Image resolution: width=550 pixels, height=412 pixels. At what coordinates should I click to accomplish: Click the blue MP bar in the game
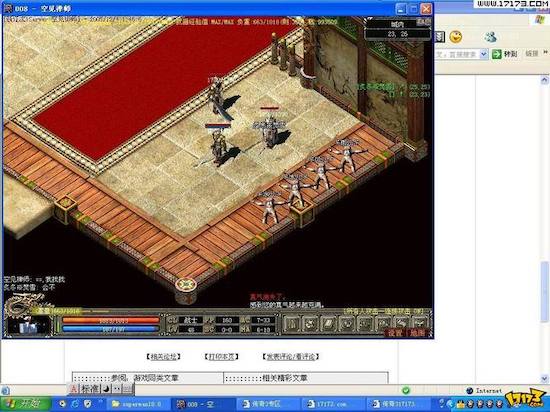(111, 329)
